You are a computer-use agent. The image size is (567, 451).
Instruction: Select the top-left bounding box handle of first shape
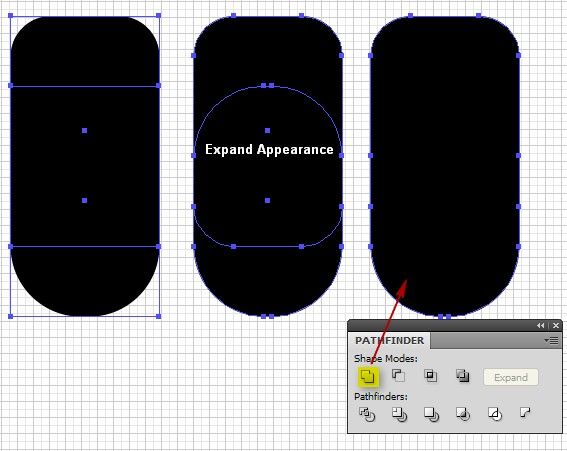click(10, 16)
